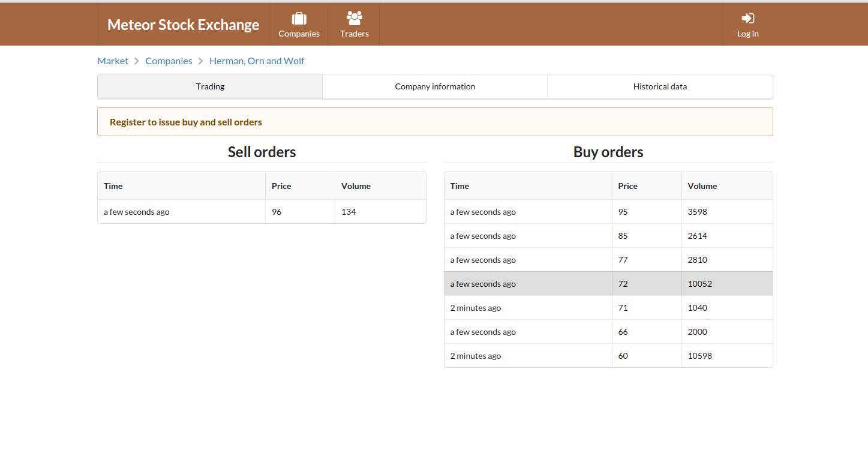Click the buy order with volume 2614

[x=608, y=236]
